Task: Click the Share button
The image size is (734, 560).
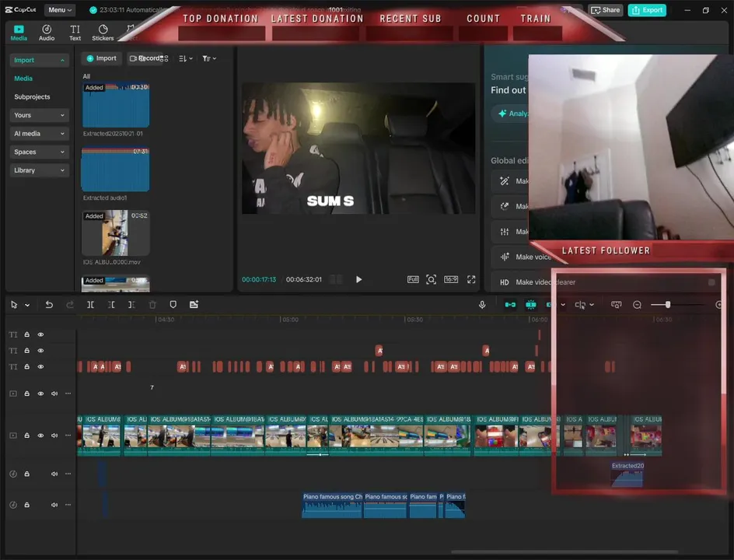Action: click(606, 10)
